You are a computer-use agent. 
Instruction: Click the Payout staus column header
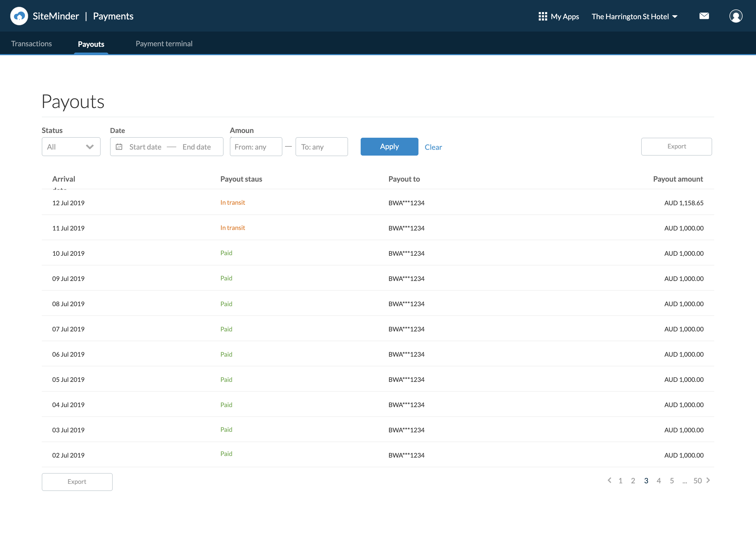click(241, 179)
